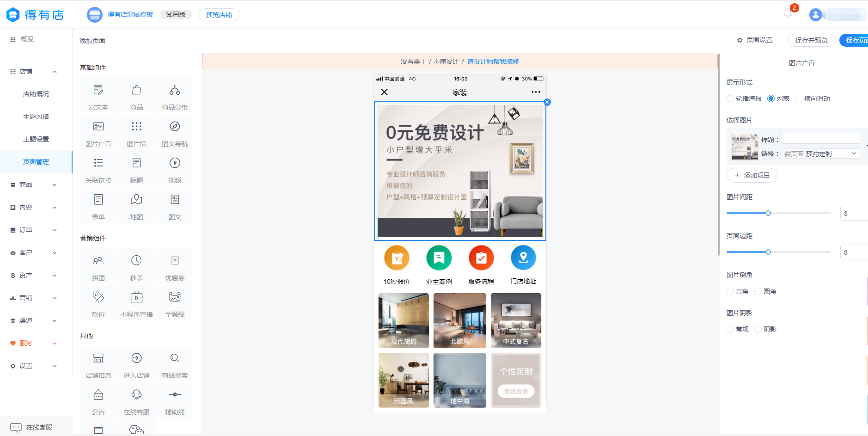
Task: Add the 商品分组 component
Action: [x=175, y=97]
